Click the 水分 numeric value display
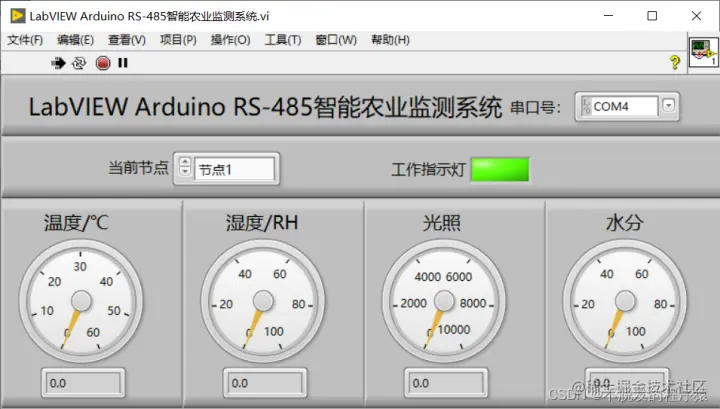The width and height of the screenshot is (720, 409). (627, 383)
